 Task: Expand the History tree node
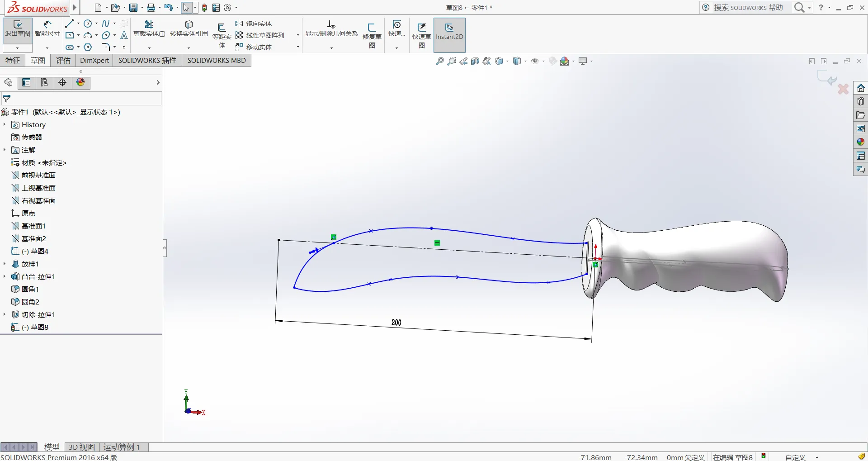(x=5, y=124)
